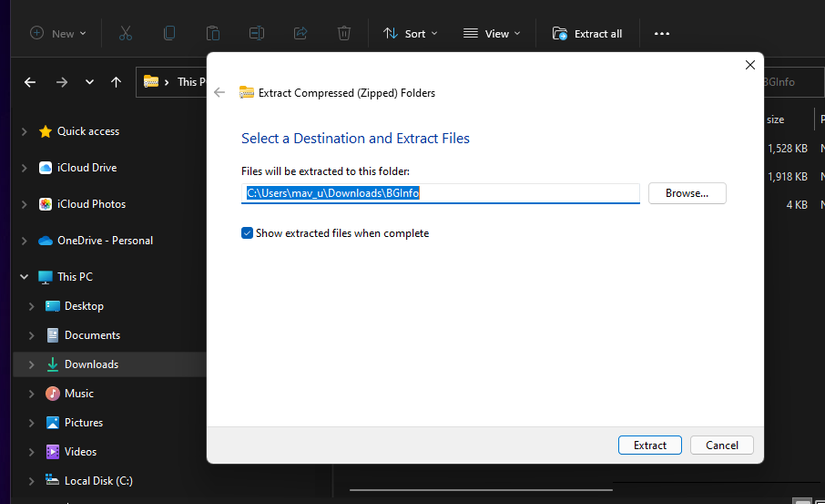Open Local Disk (C:) in sidebar

[x=98, y=481]
